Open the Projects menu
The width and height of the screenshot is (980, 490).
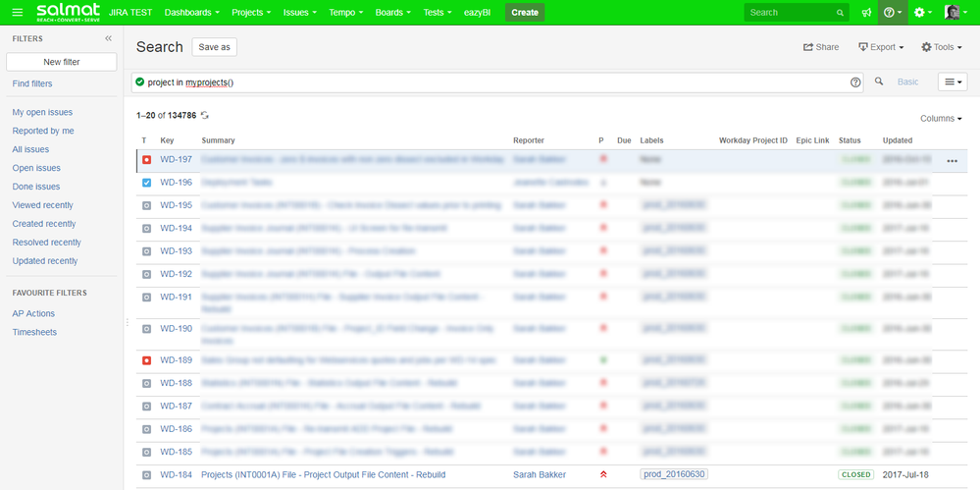pos(251,13)
